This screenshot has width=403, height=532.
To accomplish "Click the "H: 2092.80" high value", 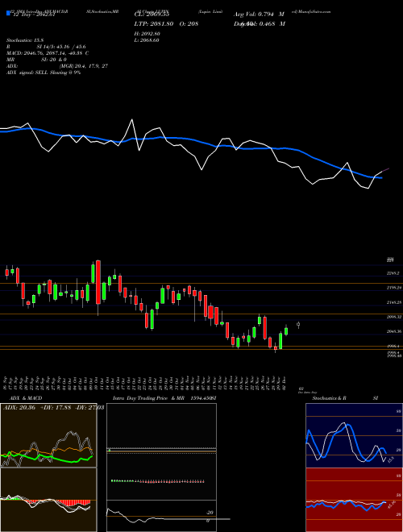I will point(147,34).
